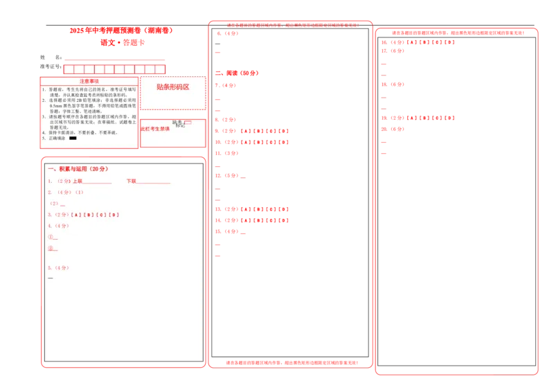Viewport: 554px width, 392px height.
Task: Click question label 18.（6分）
Action: tap(393, 84)
